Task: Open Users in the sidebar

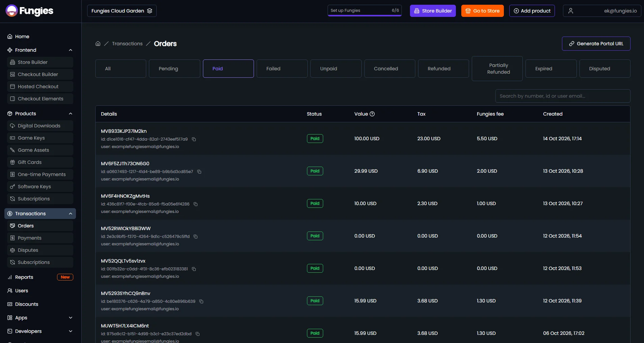Action: click(x=40, y=291)
